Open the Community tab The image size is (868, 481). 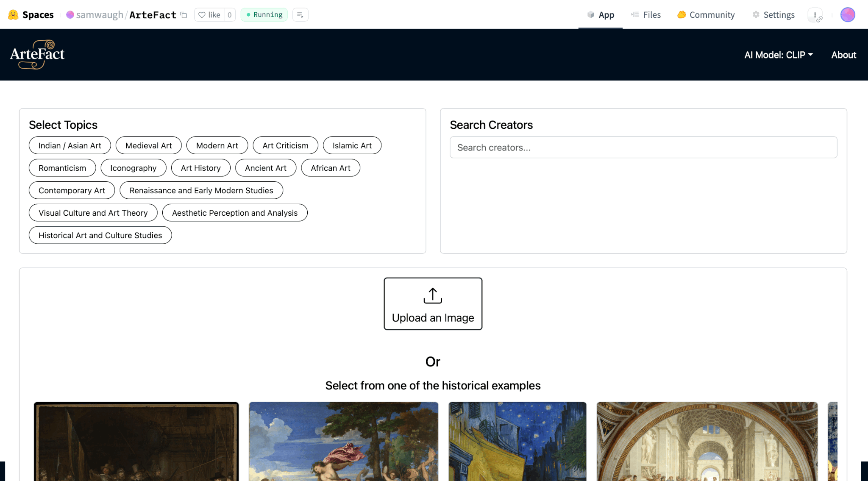706,15
